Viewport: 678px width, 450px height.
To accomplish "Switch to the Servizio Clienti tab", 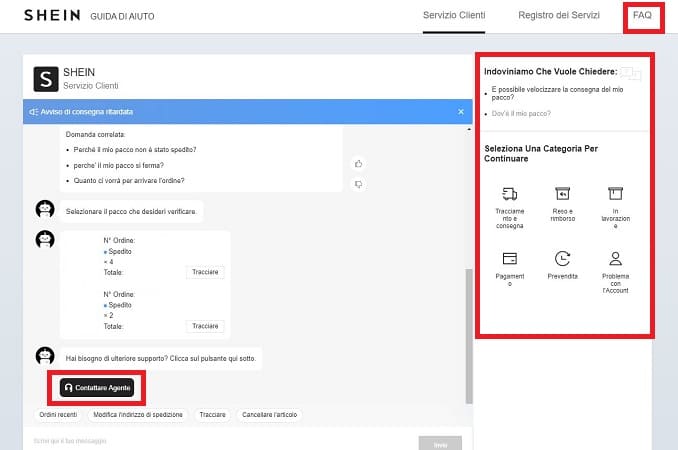I will coord(454,15).
